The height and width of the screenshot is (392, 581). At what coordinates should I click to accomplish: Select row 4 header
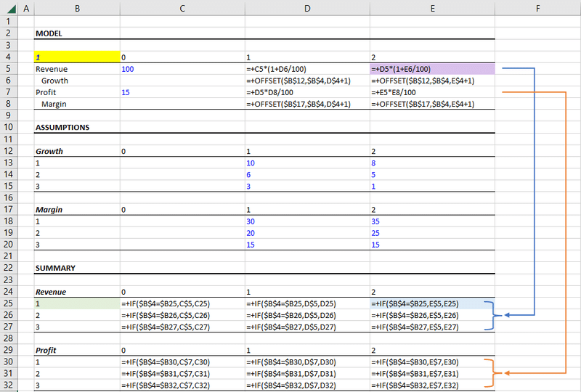(x=9, y=57)
